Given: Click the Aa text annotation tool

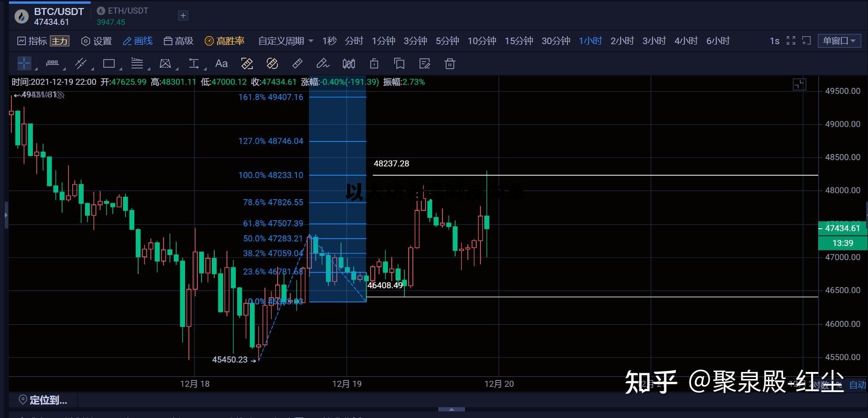Looking at the screenshot, I should [221, 63].
